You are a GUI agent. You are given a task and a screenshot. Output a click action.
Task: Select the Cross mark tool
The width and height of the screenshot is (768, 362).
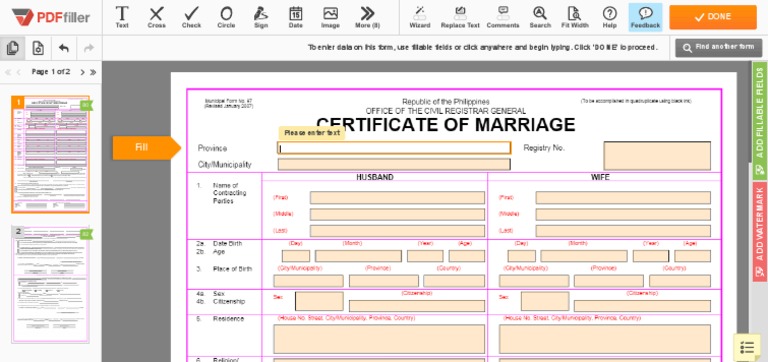156,17
